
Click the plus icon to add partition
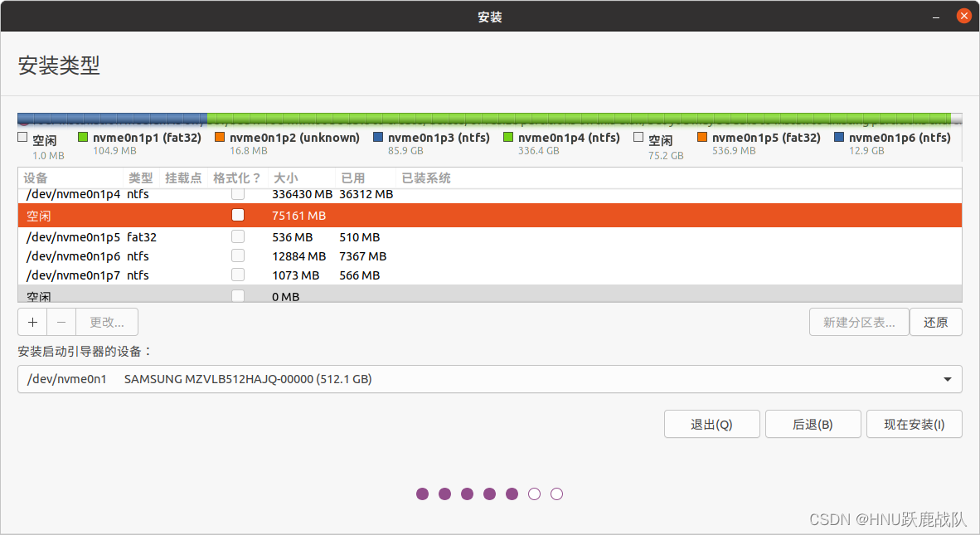pos(32,322)
